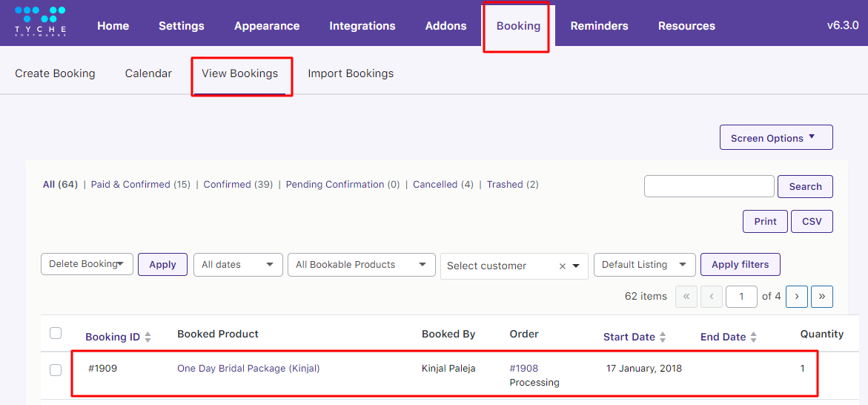The width and height of the screenshot is (868, 405).
Task: Click the disabled first page double arrow
Action: coord(686,297)
